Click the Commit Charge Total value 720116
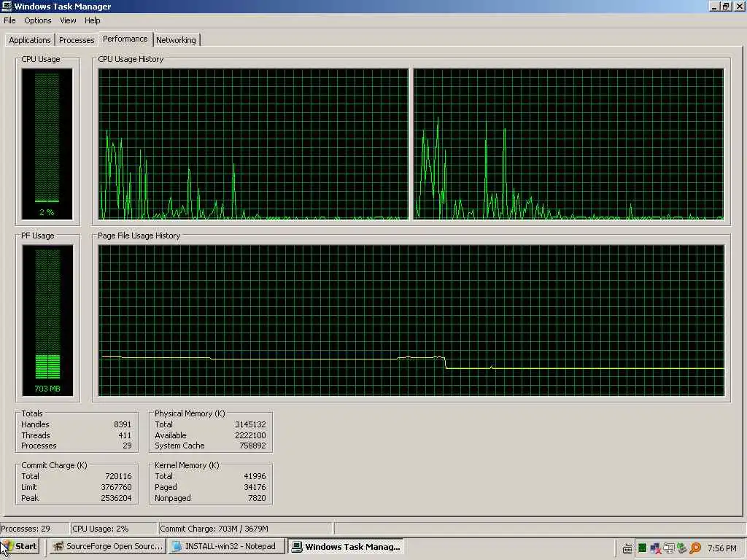This screenshot has width=747, height=560. pos(118,476)
